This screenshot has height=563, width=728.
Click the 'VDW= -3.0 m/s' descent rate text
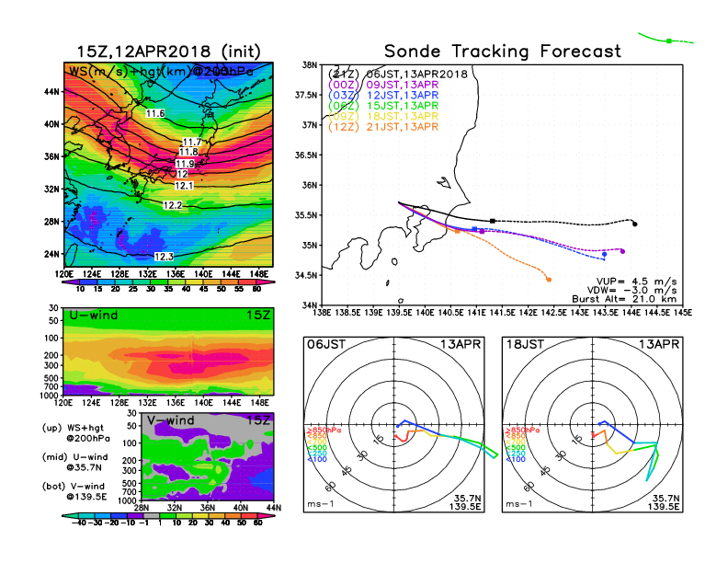(631, 291)
